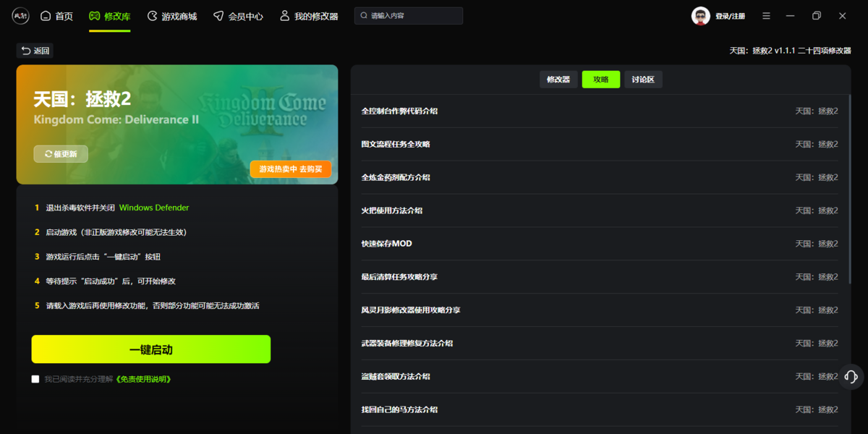Click the 一键启动 launch button
This screenshot has height=434, width=868.
[151, 349]
